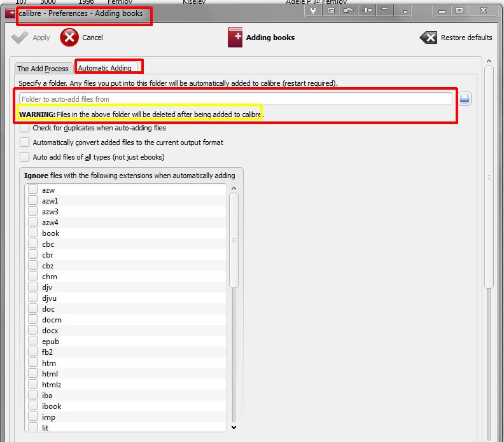The width and height of the screenshot is (504, 442).
Task: Click the Restore defaults label
Action: click(x=466, y=38)
